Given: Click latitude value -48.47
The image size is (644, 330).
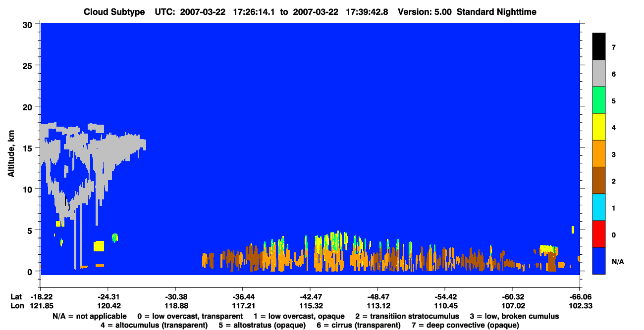Looking at the screenshot, I should pyautogui.click(x=377, y=297).
